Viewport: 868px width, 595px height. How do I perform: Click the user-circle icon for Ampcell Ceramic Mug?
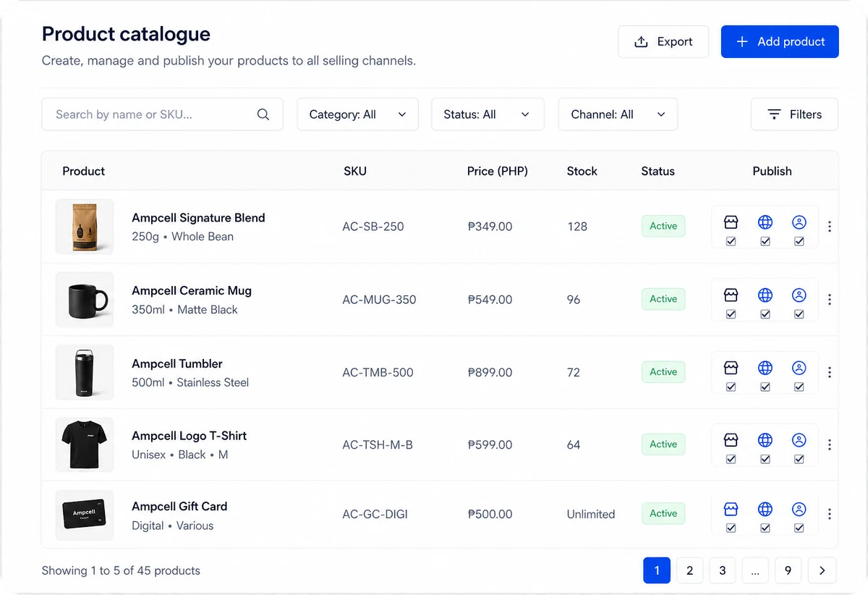pyautogui.click(x=799, y=295)
